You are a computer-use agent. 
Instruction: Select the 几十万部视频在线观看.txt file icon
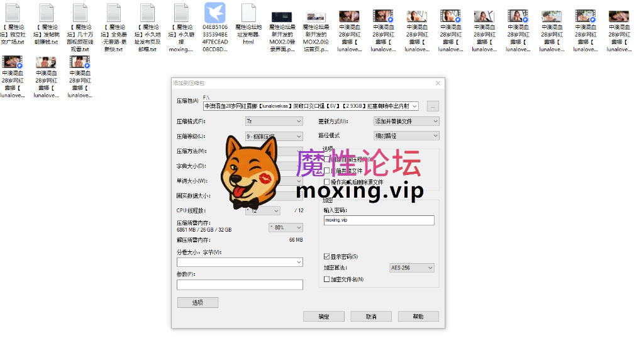[x=80, y=13]
